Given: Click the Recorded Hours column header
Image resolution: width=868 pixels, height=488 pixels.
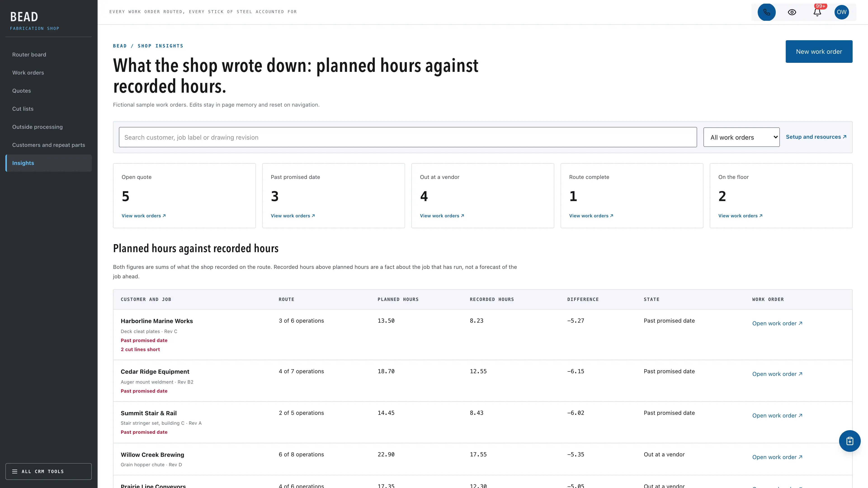Looking at the screenshot, I should (492, 299).
